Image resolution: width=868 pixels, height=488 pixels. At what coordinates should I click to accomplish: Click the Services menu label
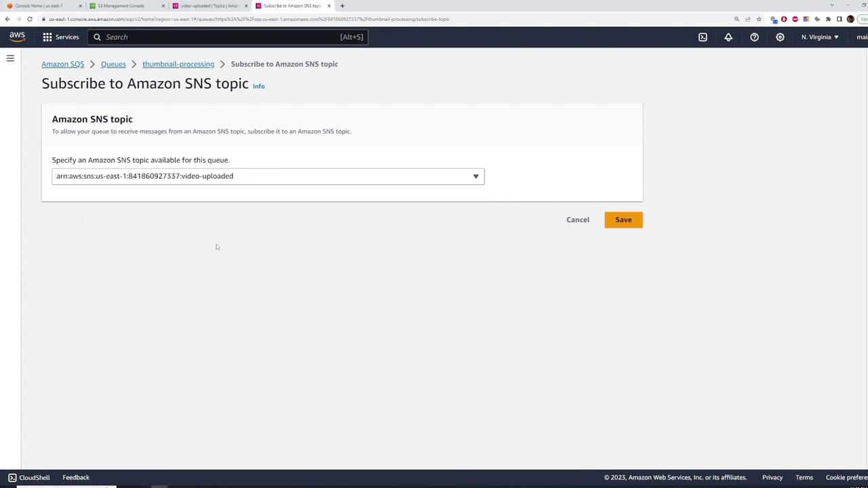click(67, 37)
